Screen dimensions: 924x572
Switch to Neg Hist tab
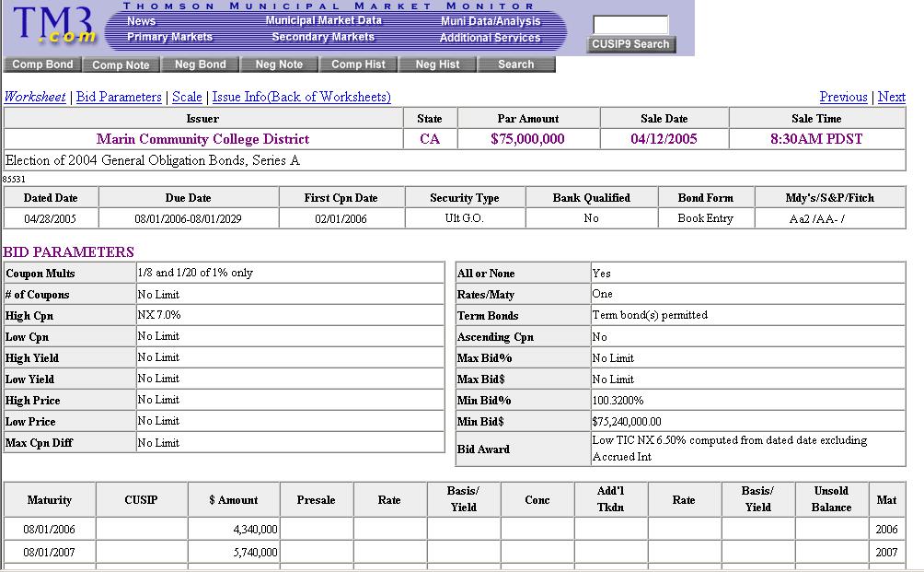pyautogui.click(x=437, y=64)
